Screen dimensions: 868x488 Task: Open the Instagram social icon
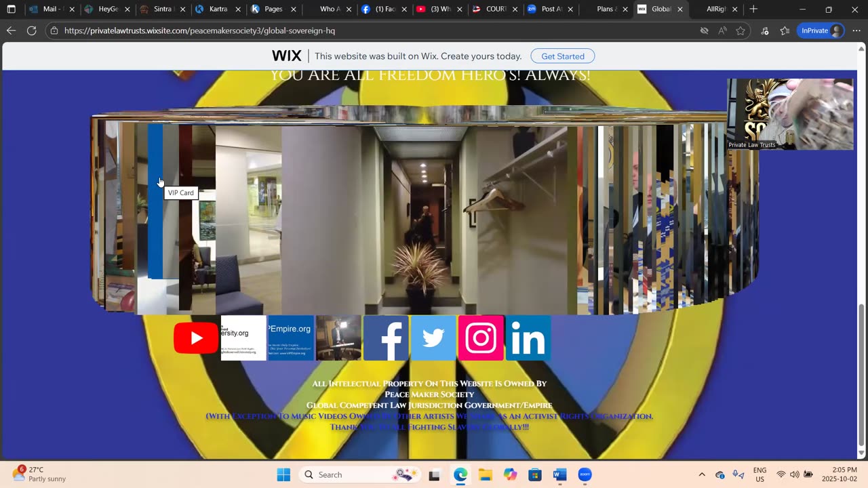coord(481,338)
